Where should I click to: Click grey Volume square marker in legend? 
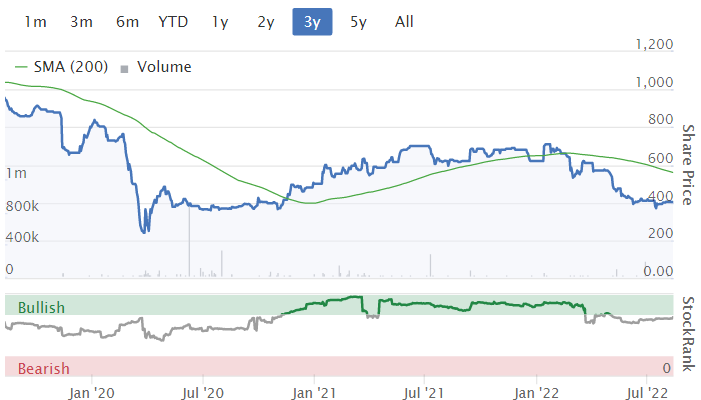[x=125, y=68]
